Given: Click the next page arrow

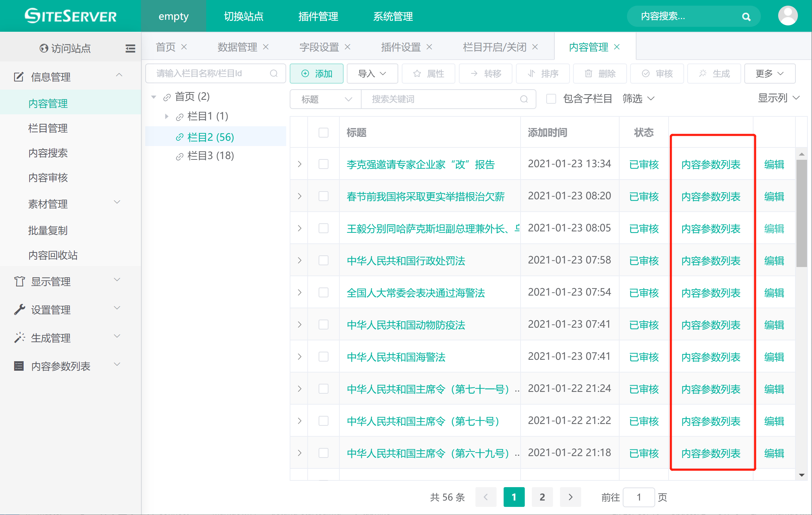Looking at the screenshot, I should [x=570, y=497].
